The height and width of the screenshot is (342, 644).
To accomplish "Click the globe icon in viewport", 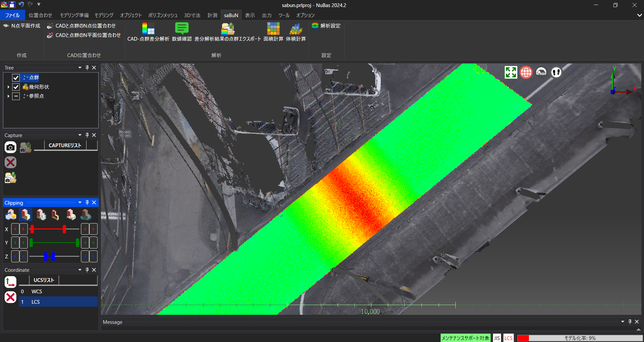I will point(526,72).
